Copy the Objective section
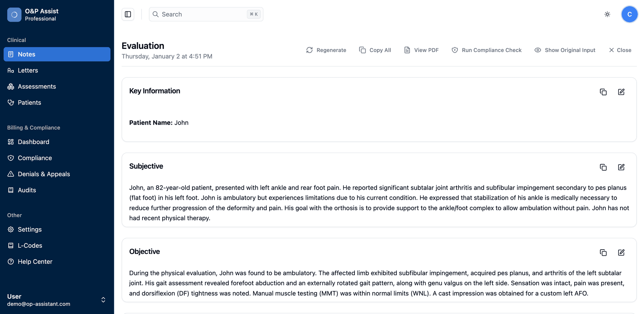The image size is (644, 314). click(603, 253)
